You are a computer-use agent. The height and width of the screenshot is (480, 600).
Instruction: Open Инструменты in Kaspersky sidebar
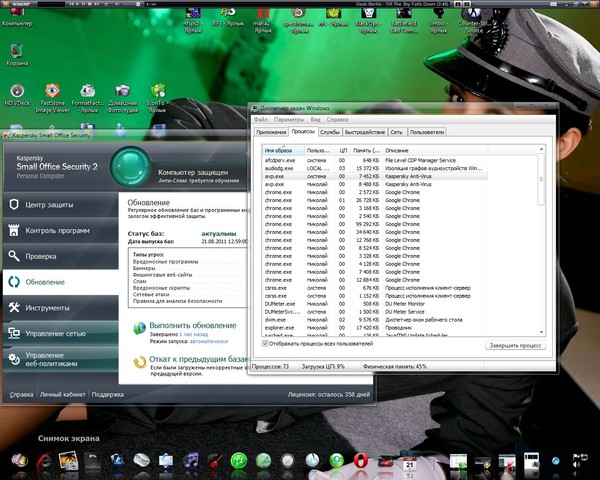[x=60, y=308]
